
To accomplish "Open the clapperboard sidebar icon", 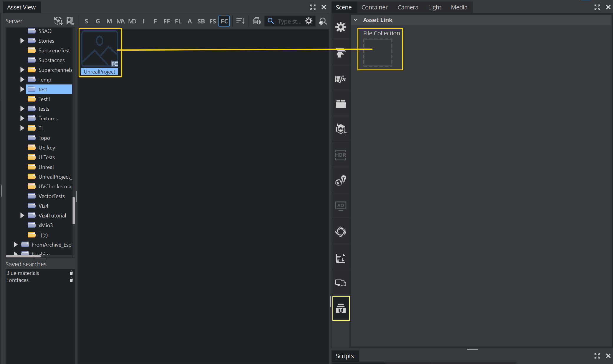I will point(341,104).
